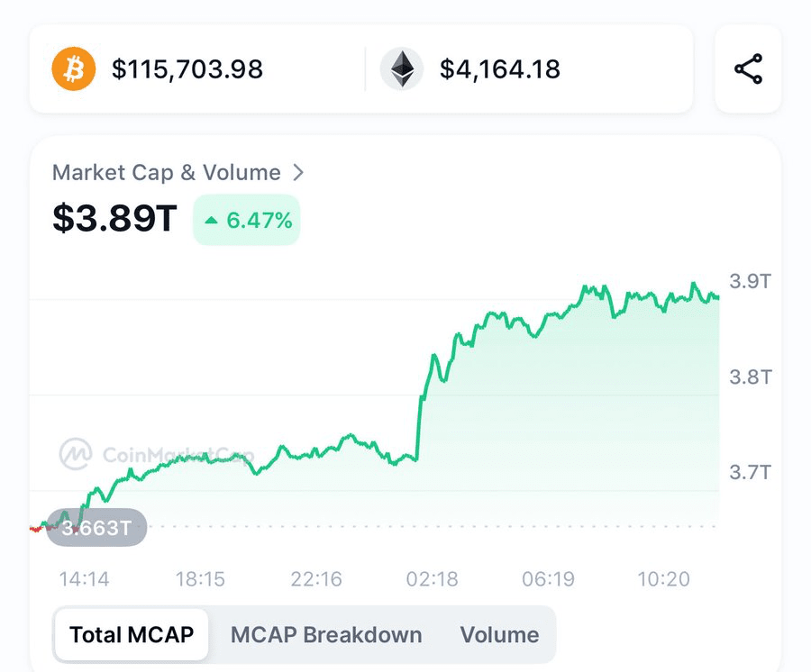
Task: Click the Market Cap & Volume heading
Action: tap(166, 173)
